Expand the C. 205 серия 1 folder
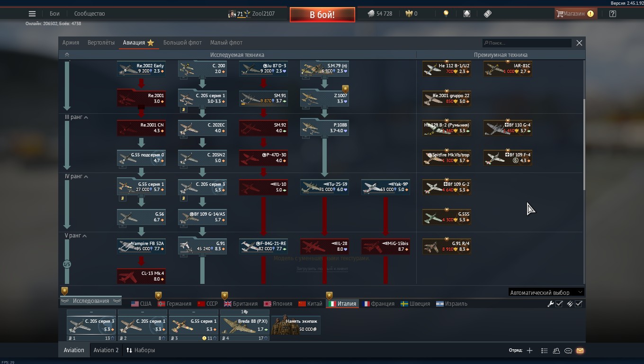The height and width of the screenshot is (364, 644). (202, 98)
